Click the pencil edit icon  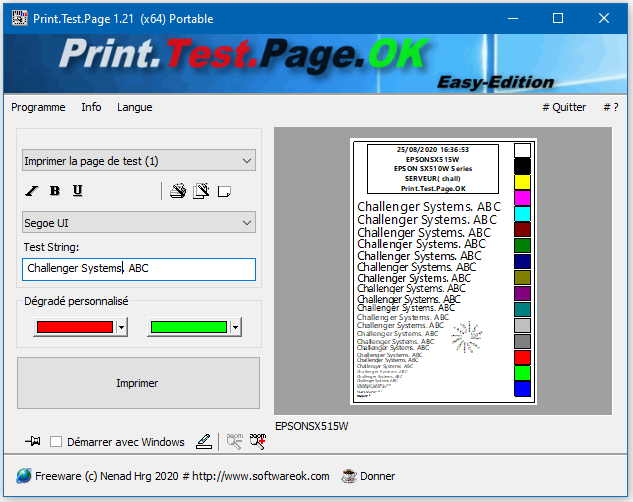coord(204,441)
